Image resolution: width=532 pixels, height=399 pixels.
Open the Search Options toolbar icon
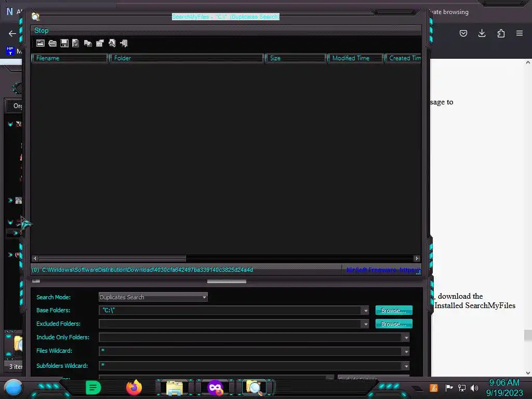(41, 43)
